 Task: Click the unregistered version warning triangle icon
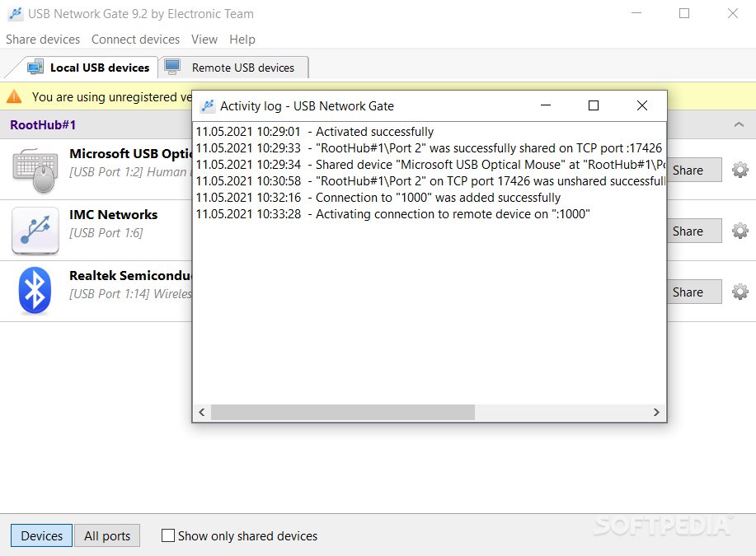pos(15,96)
